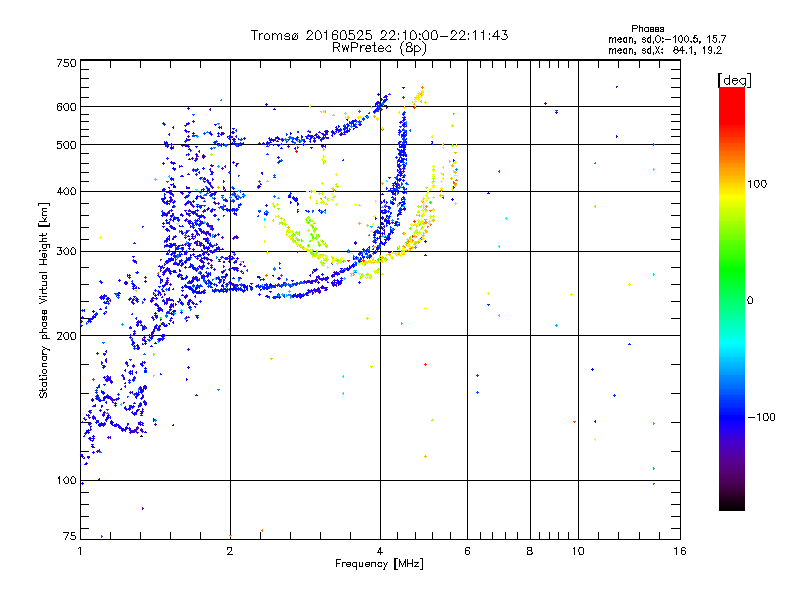Click the 'Phases' header text
The image size is (800, 600).
coord(647,29)
